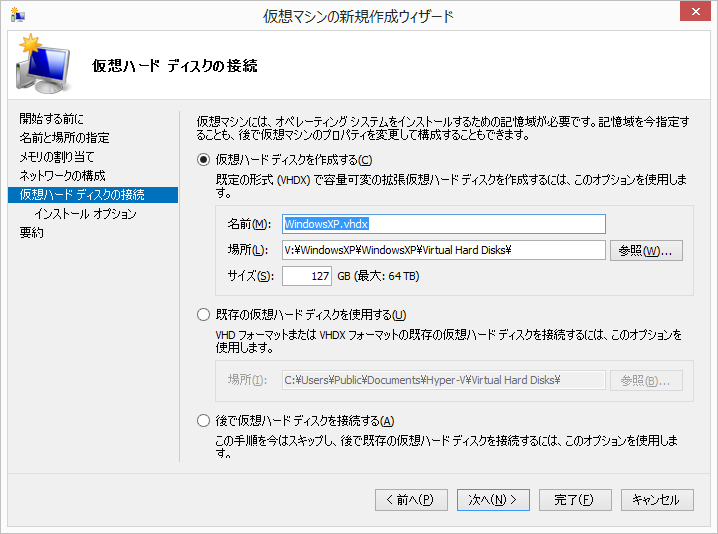Go to 開始する前に step

[52, 119]
